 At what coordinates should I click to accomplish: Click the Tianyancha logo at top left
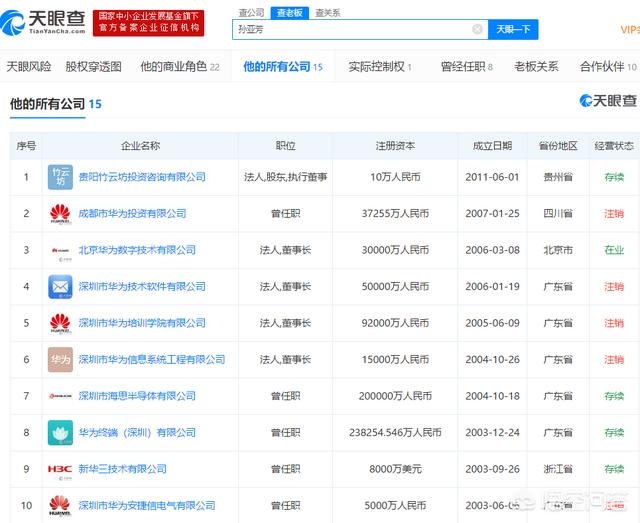click(x=43, y=23)
